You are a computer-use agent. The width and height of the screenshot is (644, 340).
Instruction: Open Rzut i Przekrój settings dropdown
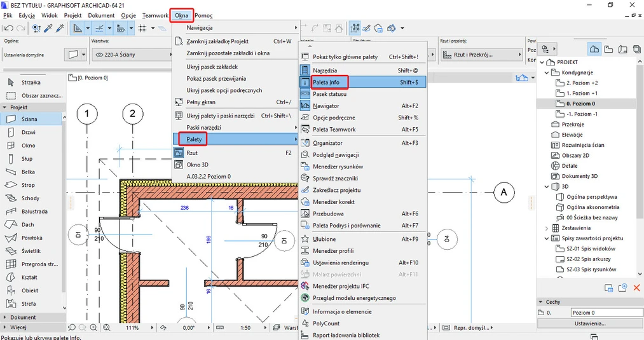481,55
